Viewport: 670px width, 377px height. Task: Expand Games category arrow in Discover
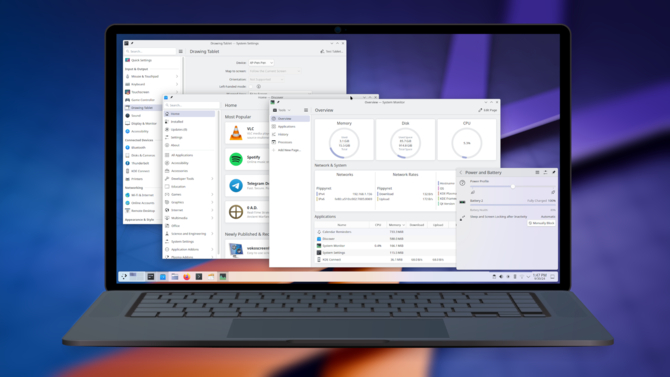click(212, 194)
